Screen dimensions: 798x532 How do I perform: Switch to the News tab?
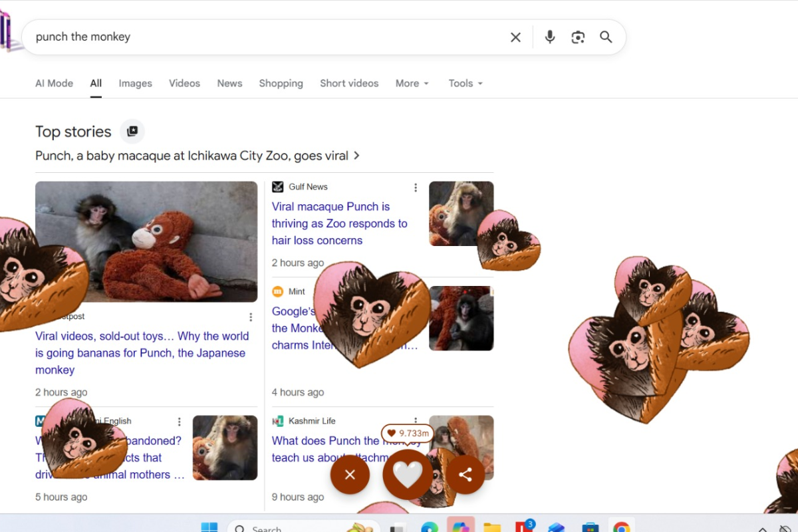229,83
